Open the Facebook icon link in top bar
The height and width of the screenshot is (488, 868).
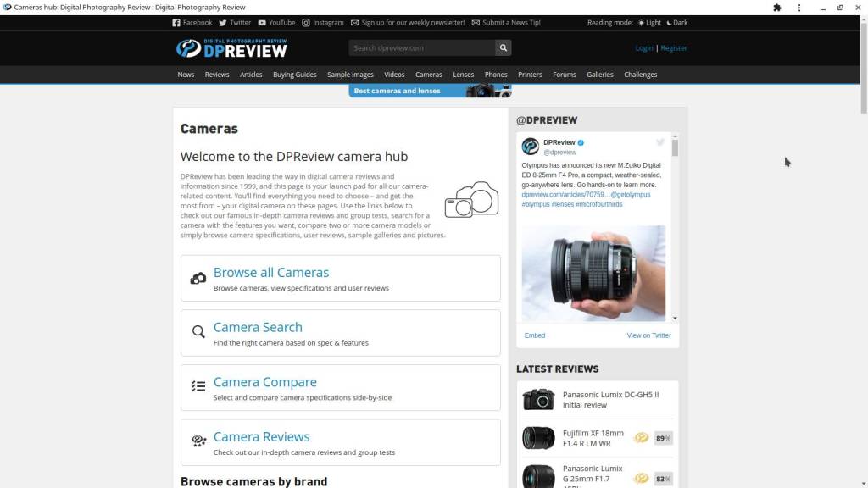(x=176, y=23)
